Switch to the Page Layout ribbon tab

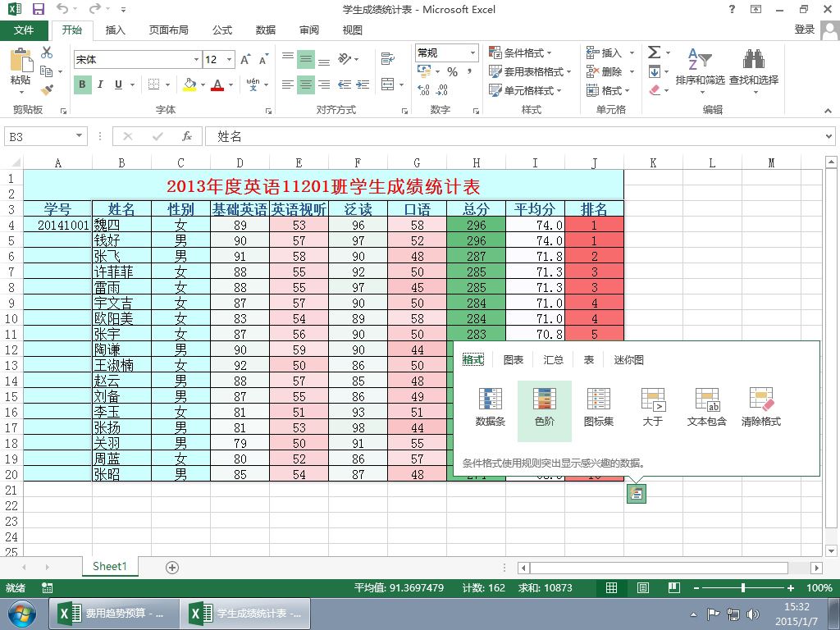coord(169,30)
